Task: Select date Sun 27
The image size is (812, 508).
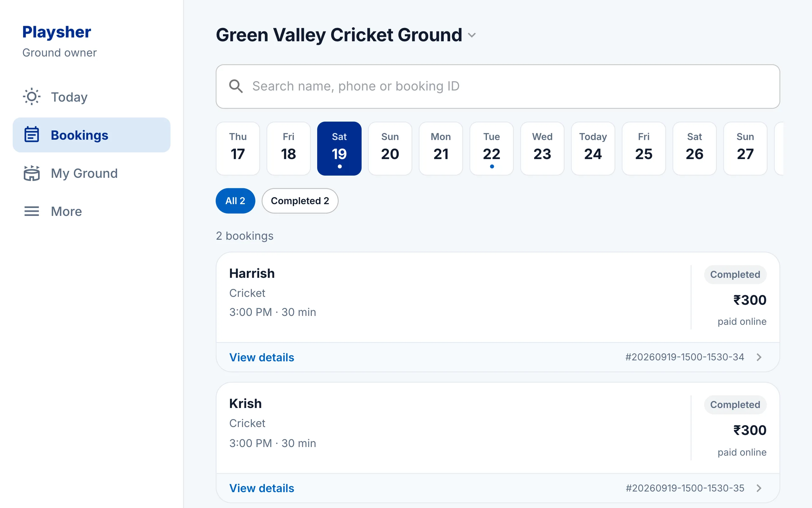Action: 745,148
